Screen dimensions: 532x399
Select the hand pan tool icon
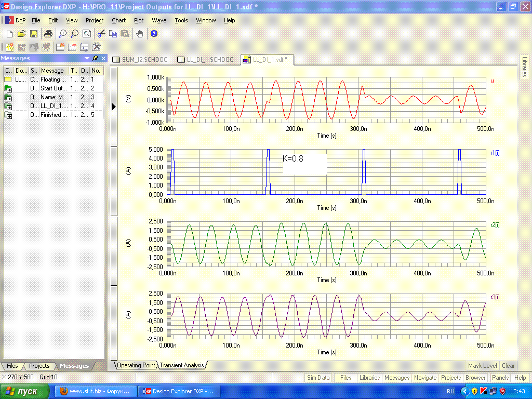[140, 34]
